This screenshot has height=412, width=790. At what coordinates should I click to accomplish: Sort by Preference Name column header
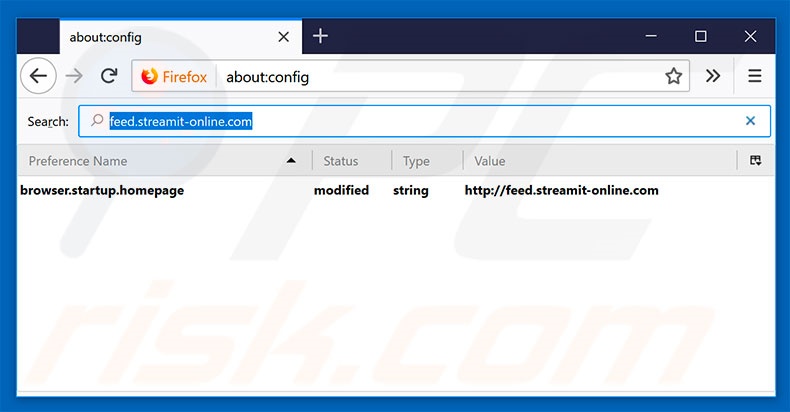[x=165, y=161]
